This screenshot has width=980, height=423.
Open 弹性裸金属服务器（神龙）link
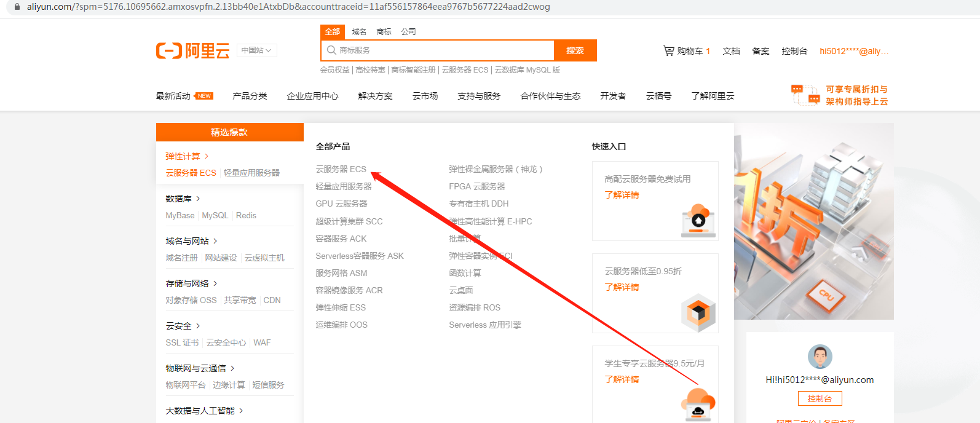pos(496,169)
